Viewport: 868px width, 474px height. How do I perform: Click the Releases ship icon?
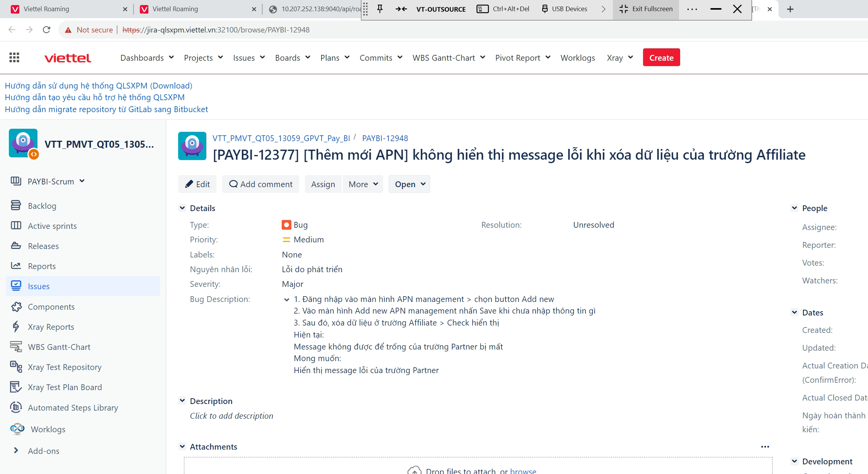point(16,246)
